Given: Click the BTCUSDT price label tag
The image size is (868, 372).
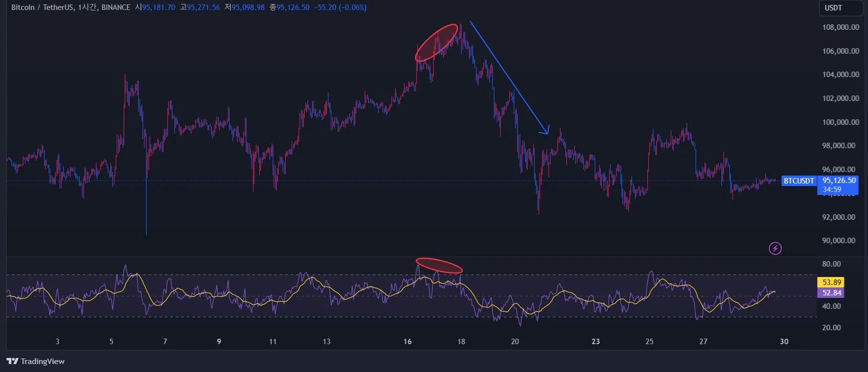Looking at the screenshot, I should click(799, 181).
